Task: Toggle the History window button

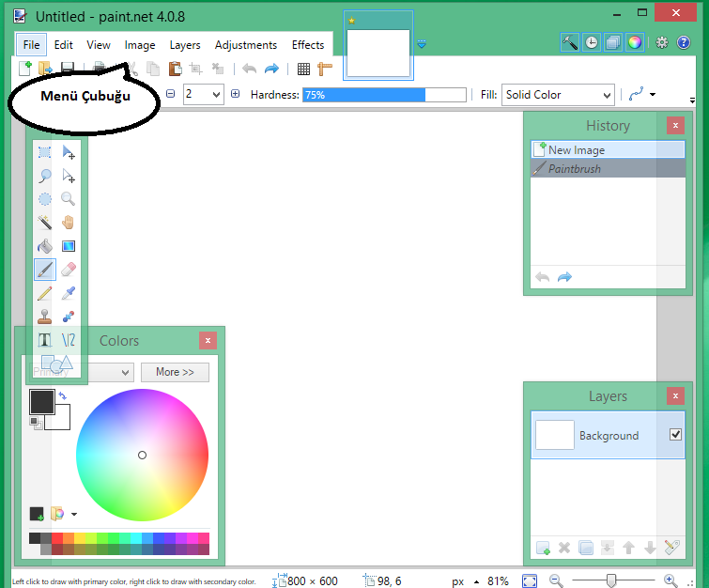Action: 592,42
